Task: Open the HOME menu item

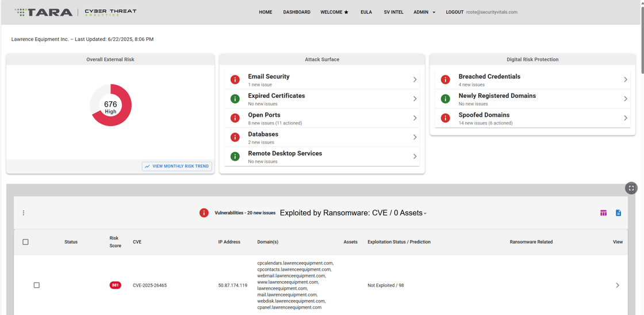Action: tap(265, 12)
